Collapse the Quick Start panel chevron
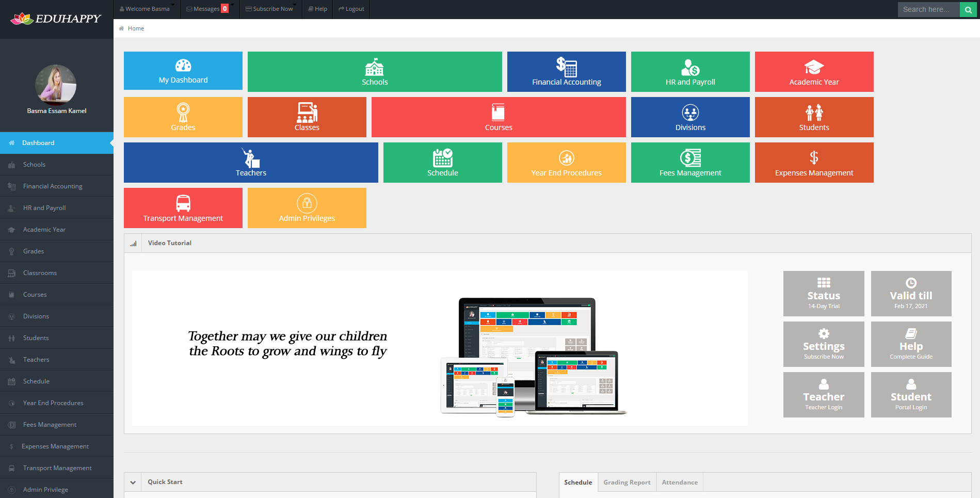The image size is (980, 498). pos(133,483)
